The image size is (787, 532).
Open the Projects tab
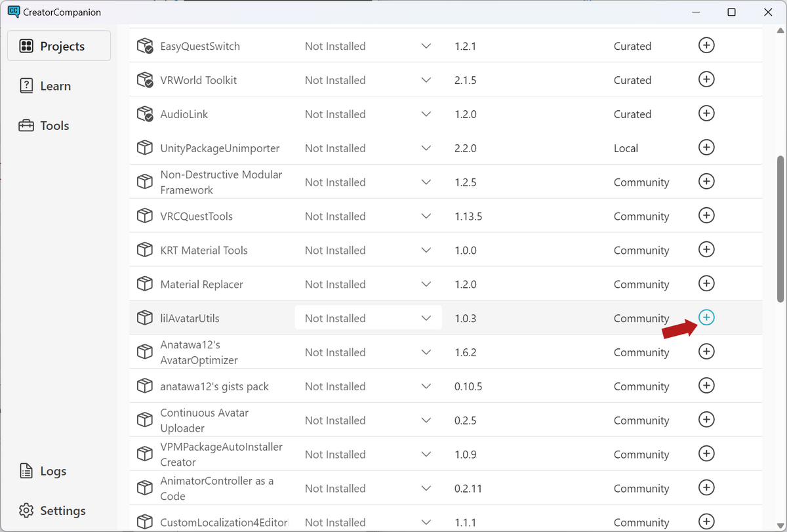click(59, 46)
